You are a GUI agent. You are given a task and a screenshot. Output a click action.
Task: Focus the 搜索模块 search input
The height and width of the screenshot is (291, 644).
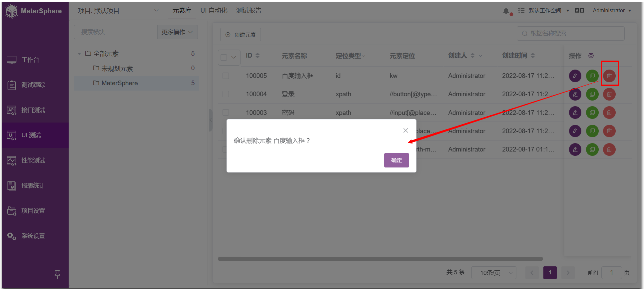click(116, 32)
